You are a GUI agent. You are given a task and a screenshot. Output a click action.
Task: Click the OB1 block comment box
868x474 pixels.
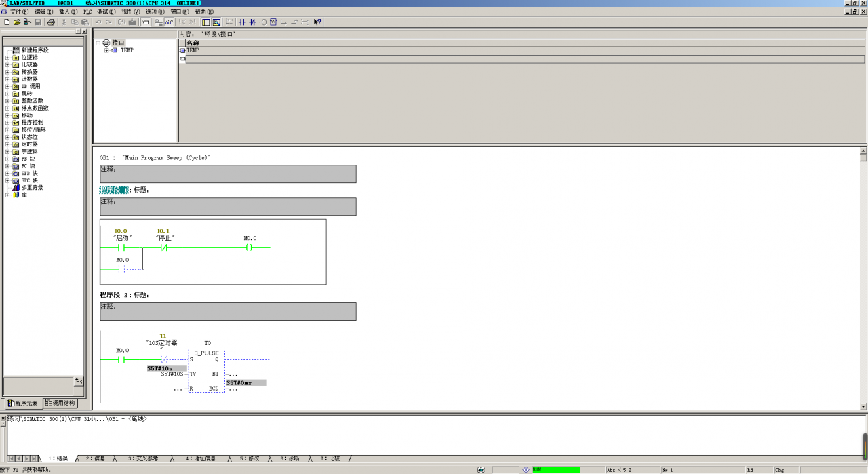tap(228, 174)
